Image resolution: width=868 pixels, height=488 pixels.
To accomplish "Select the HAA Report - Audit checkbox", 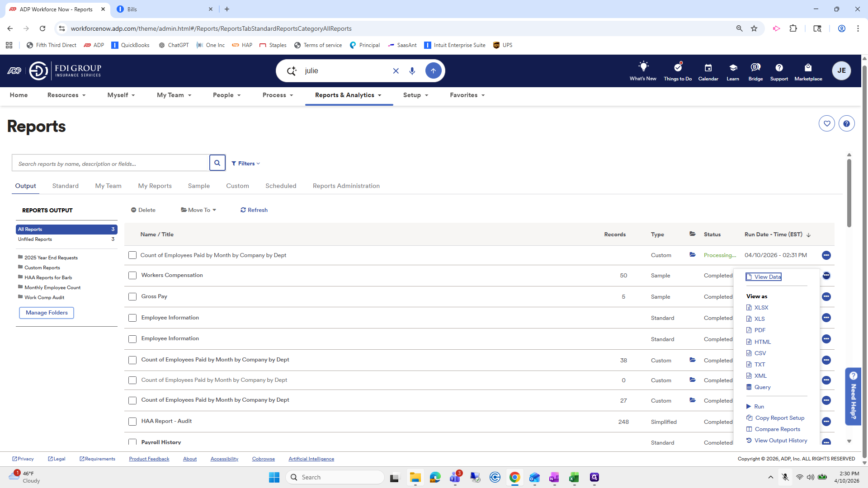I will [132, 422].
